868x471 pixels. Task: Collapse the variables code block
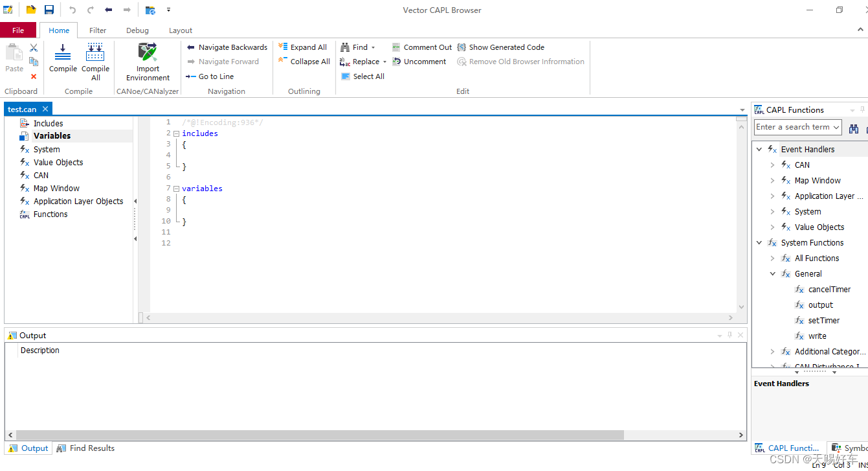pyautogui.click(x=176, y=189)
